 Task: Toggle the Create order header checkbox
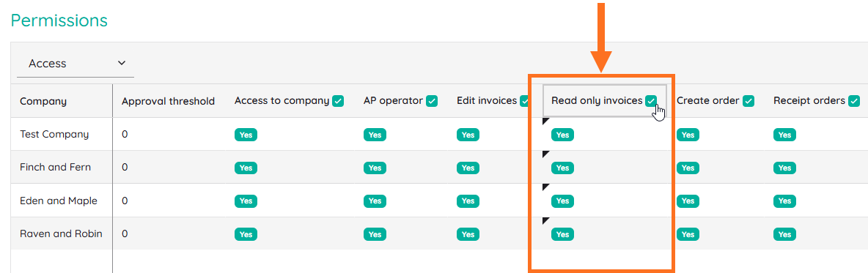pos(749,101)
